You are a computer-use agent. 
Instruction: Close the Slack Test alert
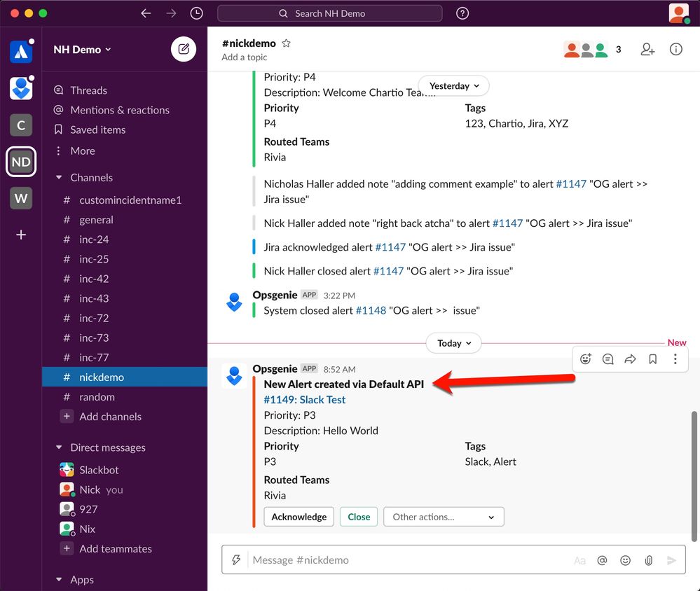(359, 517)
